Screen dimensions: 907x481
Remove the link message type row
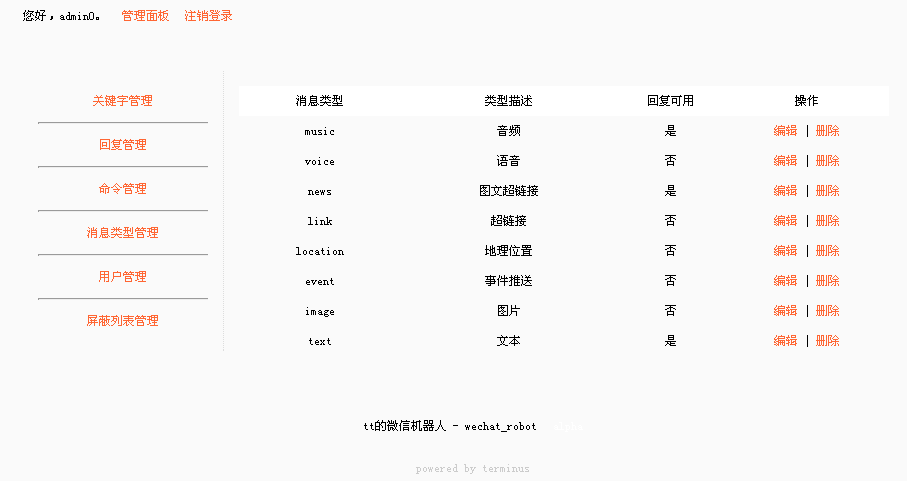[827, 221]
